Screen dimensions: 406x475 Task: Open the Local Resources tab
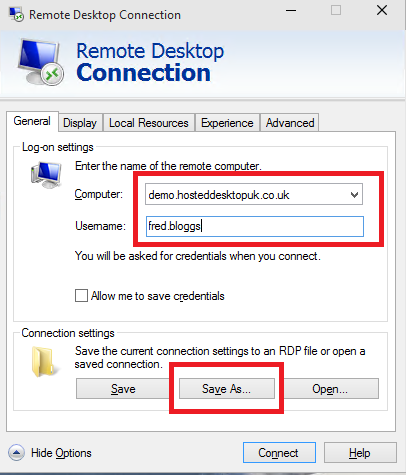tap(149, 123)
